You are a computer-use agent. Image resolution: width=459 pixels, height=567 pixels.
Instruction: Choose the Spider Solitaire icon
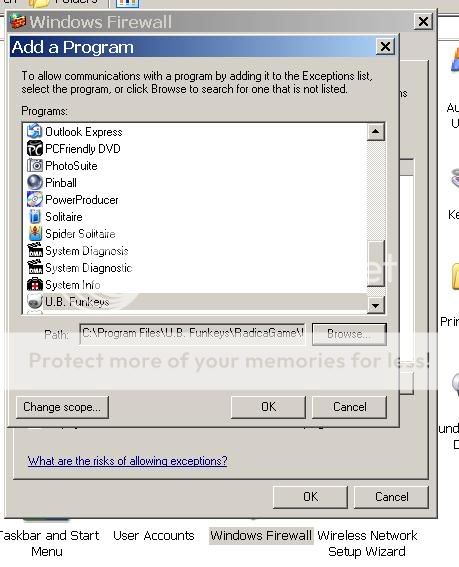[35, 234]
